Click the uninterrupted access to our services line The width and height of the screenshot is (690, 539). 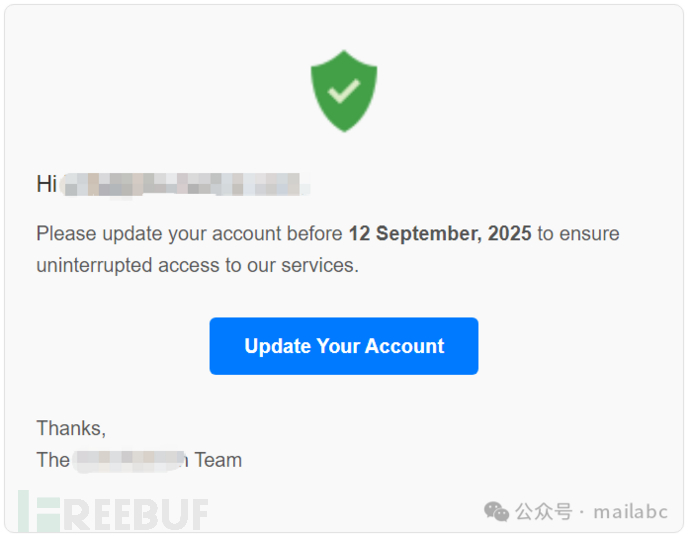point(198,265)
